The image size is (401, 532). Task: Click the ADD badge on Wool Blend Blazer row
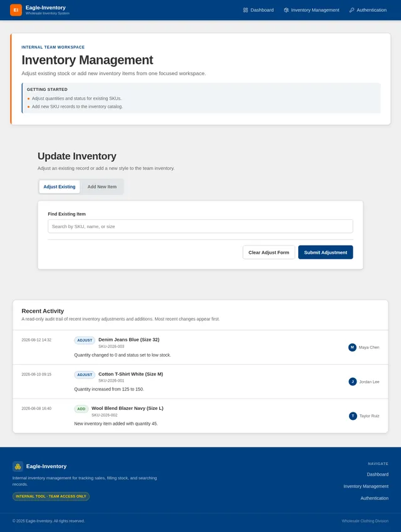click(81, 409)
